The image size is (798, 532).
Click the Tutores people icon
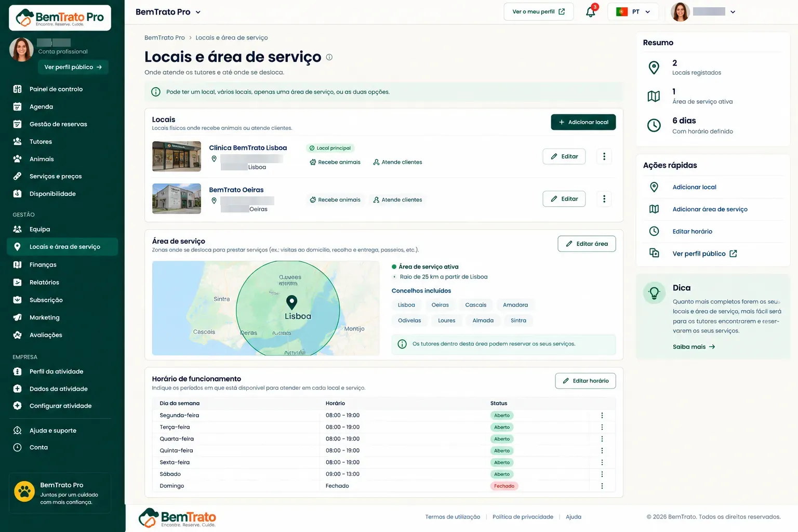[x=17, y=141]
